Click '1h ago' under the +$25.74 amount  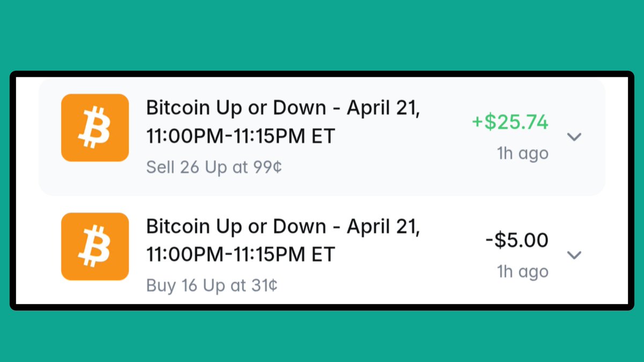522,154
